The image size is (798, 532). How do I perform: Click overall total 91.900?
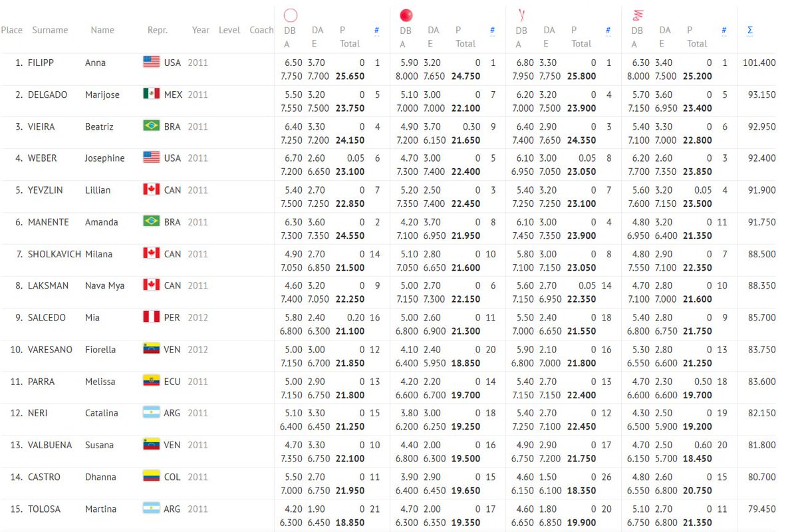(x=762, y=190)
